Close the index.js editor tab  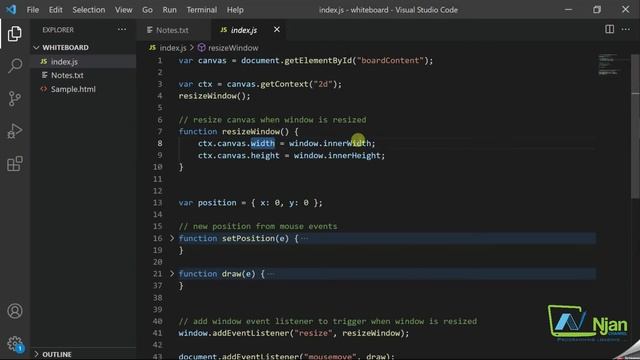coord(277,29)
